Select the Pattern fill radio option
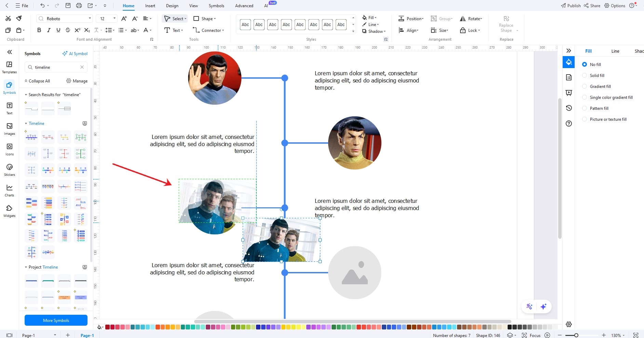This screenshot has width=644, height=338. [x=585, y=108]
